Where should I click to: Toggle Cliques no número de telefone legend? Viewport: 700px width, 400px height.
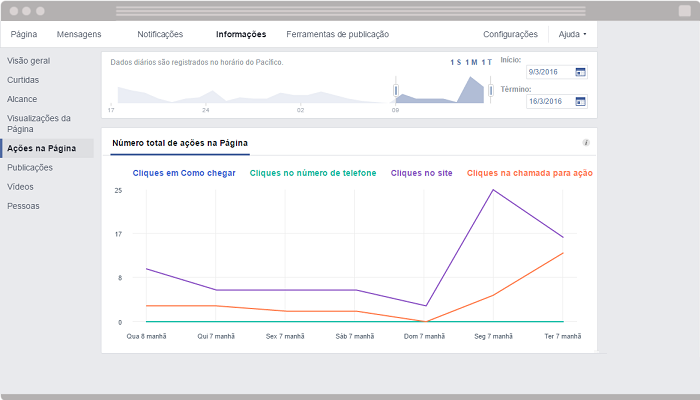(313, 173)
